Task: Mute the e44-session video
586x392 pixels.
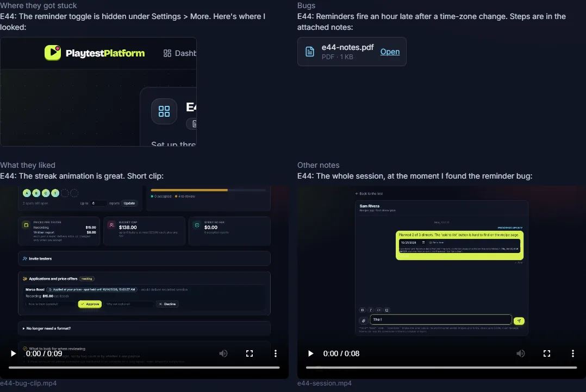Action: (x=521, y=353)
